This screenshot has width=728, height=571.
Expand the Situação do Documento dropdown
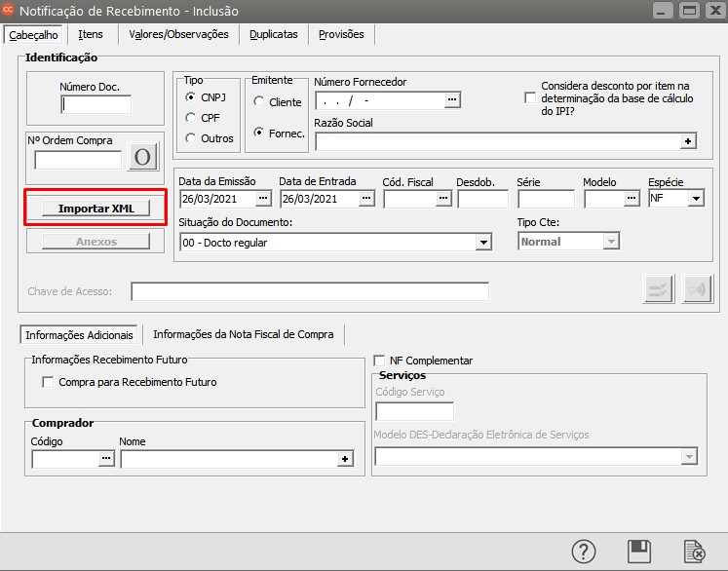click(x=483, y=243)
